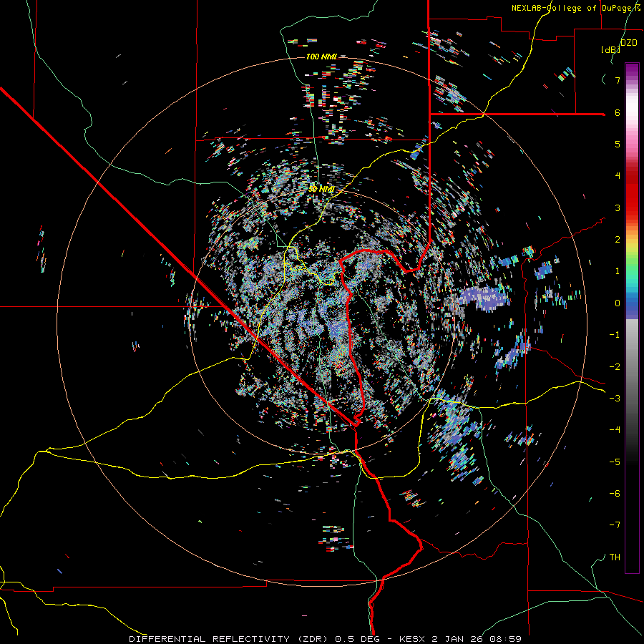Select the -2 tick label on color scale

pyautogui.click(x=615, y=367)
